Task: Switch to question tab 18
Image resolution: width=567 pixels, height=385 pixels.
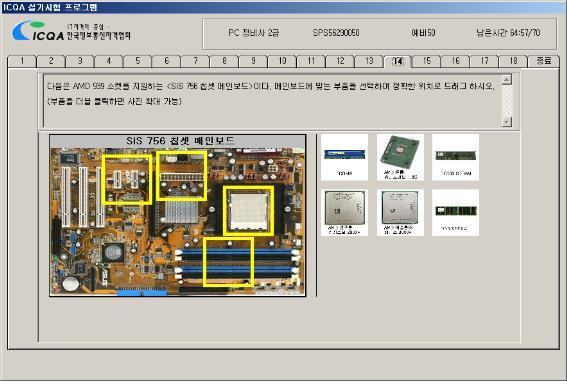Action: click(x=514, y=61)
